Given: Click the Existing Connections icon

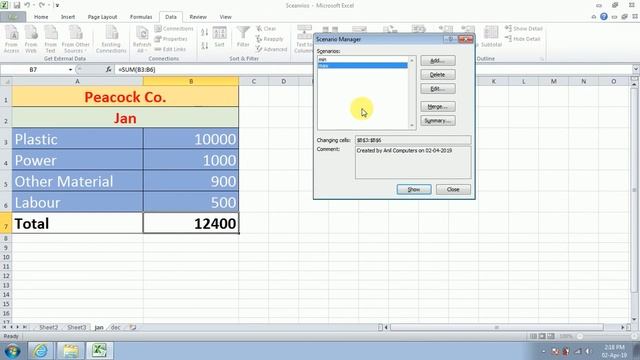Looking at the screenshot, I should pos(111,39).
